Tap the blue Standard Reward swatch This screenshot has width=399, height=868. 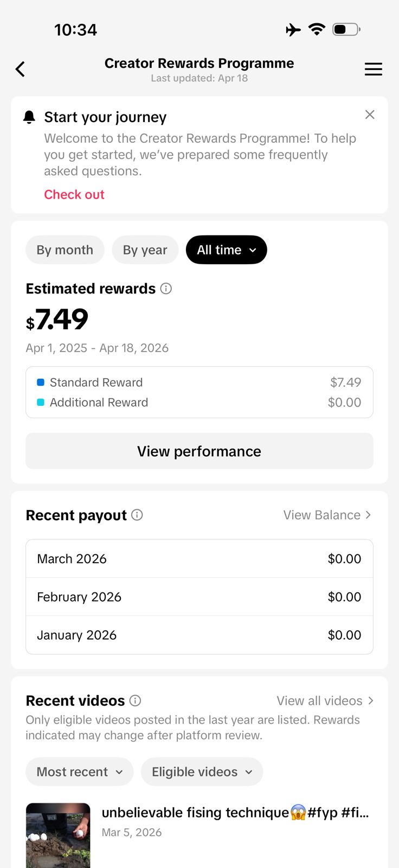[x=41, y=382]
